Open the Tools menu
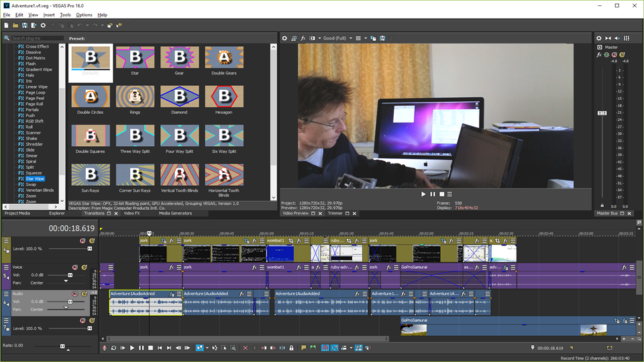This screenshot has width=644, height=362. [65, 15]
